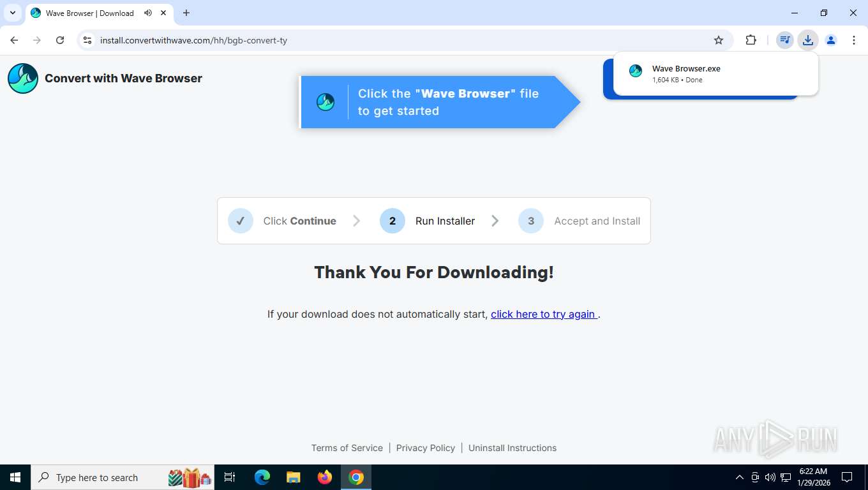Click 'click here to try again' link
Image resolution: width=868 pixels, height=490 pixels.
point(543,314)
